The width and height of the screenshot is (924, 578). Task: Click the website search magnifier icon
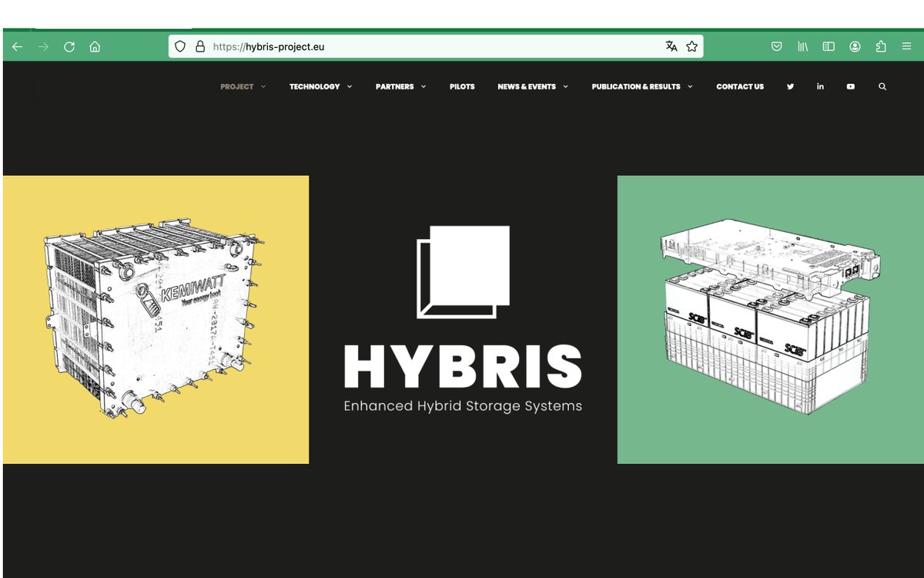tap(882, 86)
